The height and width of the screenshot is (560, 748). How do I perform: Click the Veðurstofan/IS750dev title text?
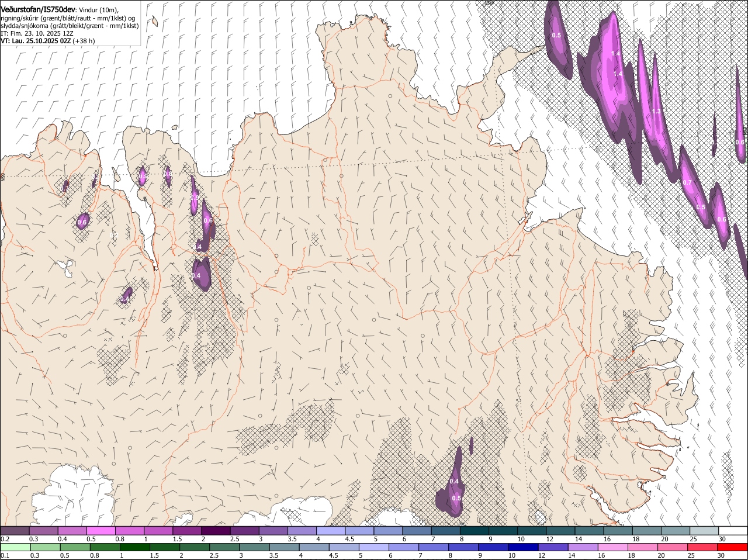[39, 9]
